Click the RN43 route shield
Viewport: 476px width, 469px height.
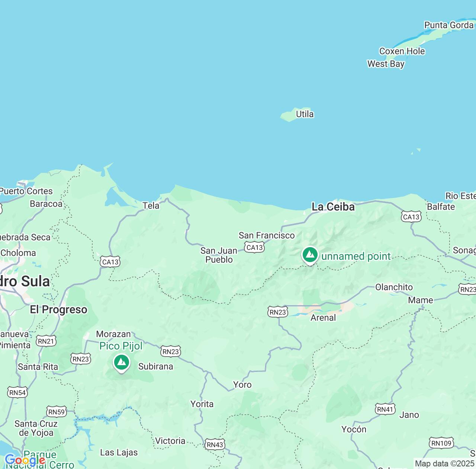pyautogui.click(x=215, y=444)
